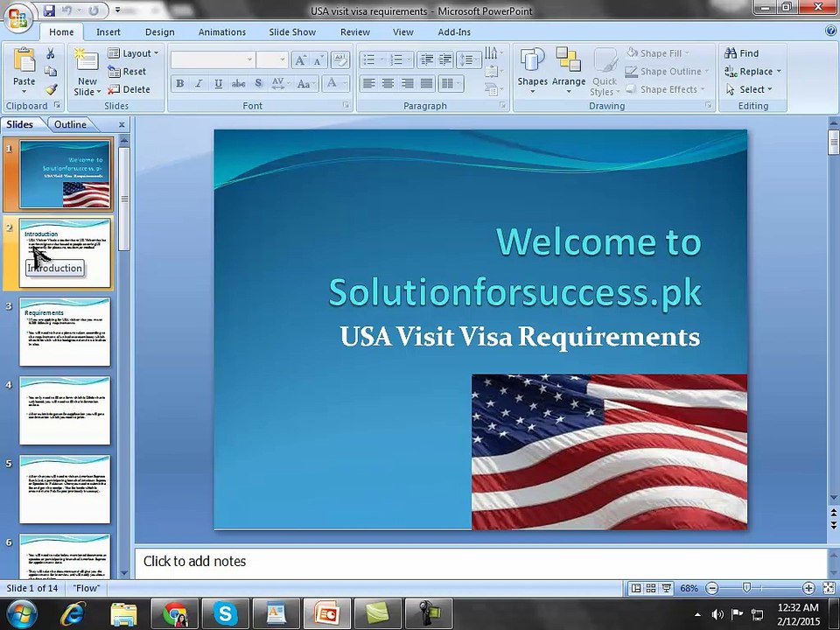This screenshot has width=840, height=630.
Task: Fit slide to current window icon
Action: pyautogui.click(x=829, y=588)
